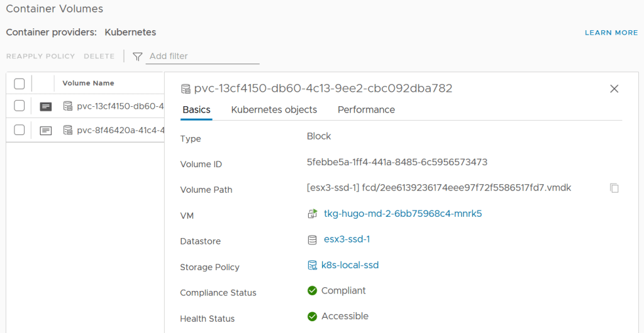The image size is (644, 333).
Task: Click the storage policy icon beside k8s-local-ssd
Action: point(312,265)
